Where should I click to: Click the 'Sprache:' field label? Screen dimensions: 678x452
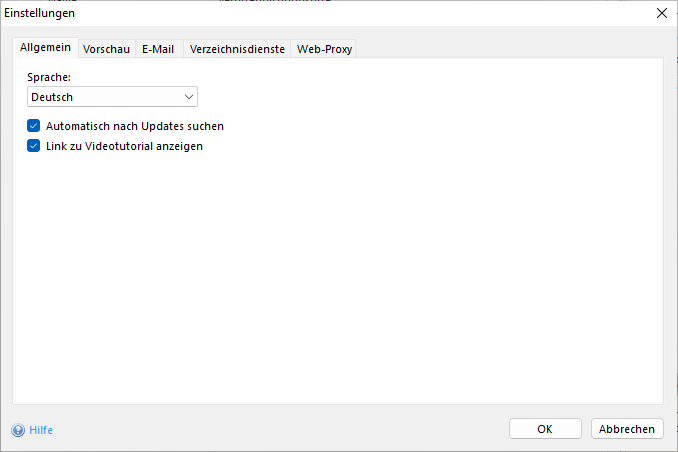(47, 76)
